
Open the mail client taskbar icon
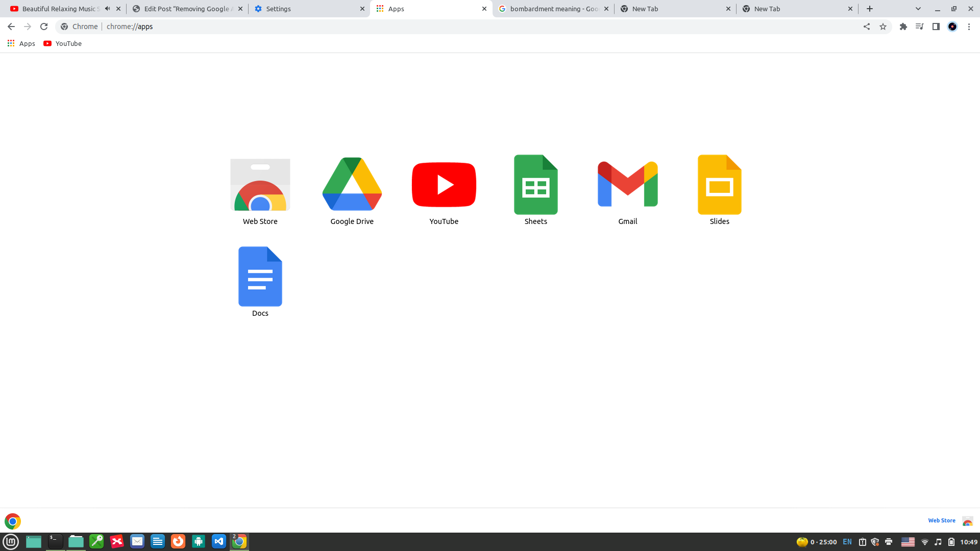[x=137, y=541]
